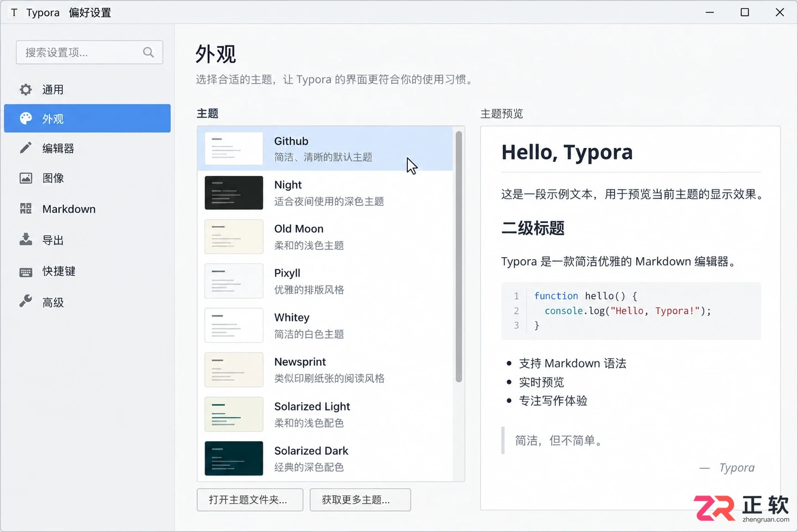Click the magnifier icon in search box
The width and height of the screenshot is (798, 532).
tap(148, 52)
